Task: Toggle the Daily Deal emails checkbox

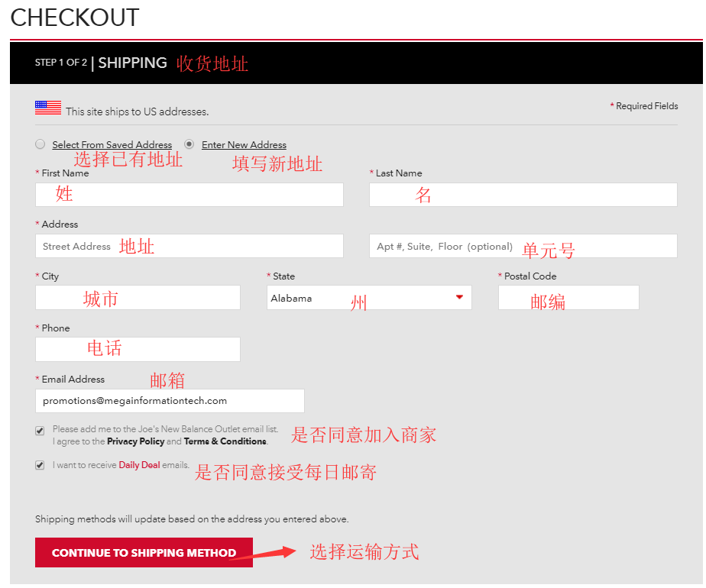Action: (40, 465)
